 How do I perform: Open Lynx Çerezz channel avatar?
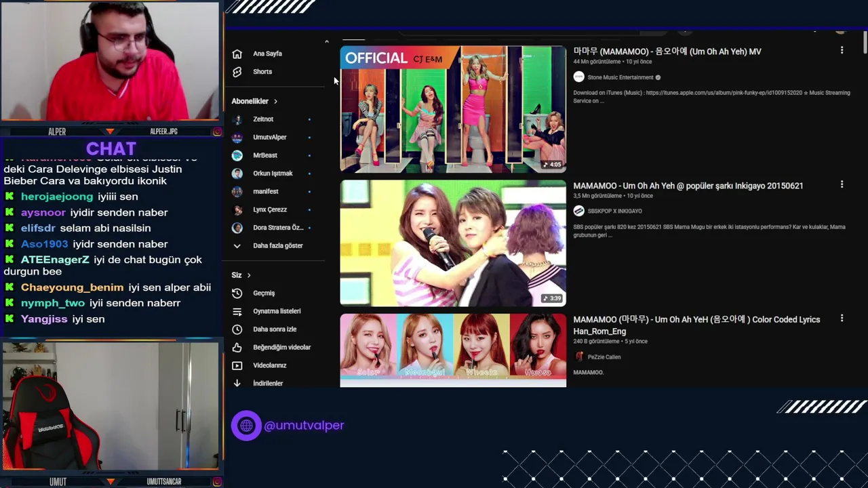click(x=237, y=209)
